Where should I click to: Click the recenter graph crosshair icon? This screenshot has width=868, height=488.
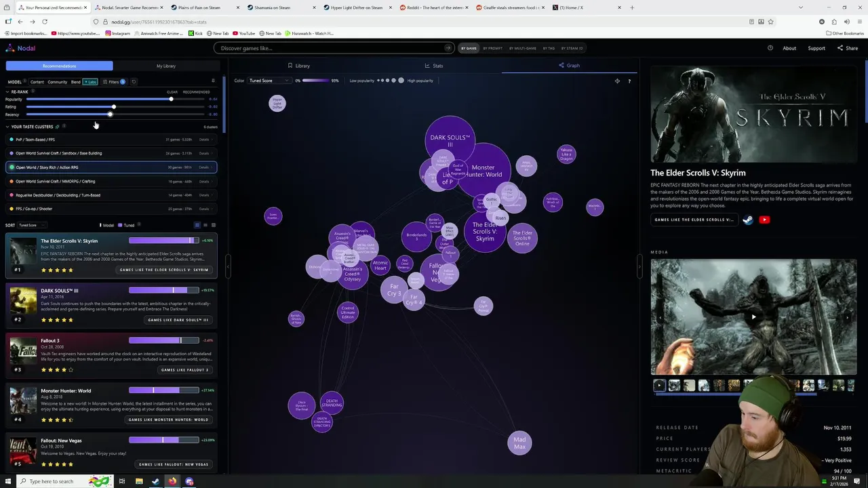(x=617, y=81)
